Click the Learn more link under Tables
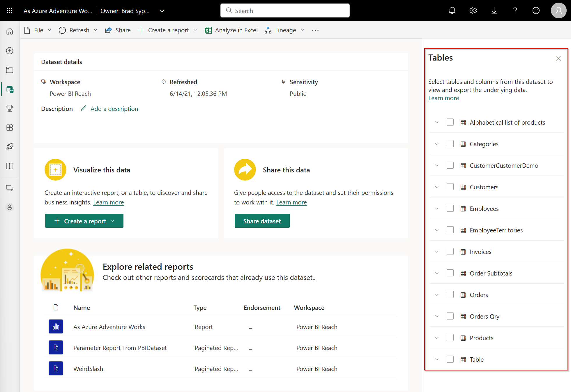571x392 pixels. click(443, 98)
